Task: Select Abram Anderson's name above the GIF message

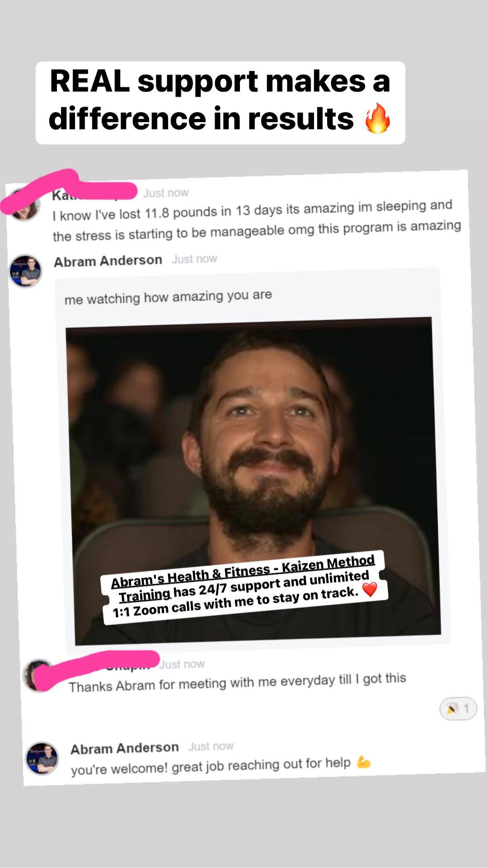Action: point(108,261)
